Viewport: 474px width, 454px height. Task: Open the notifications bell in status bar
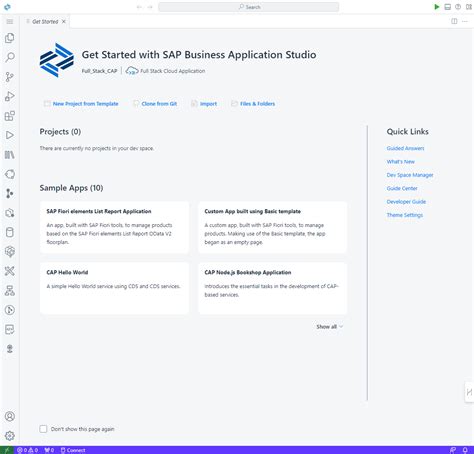465,450
